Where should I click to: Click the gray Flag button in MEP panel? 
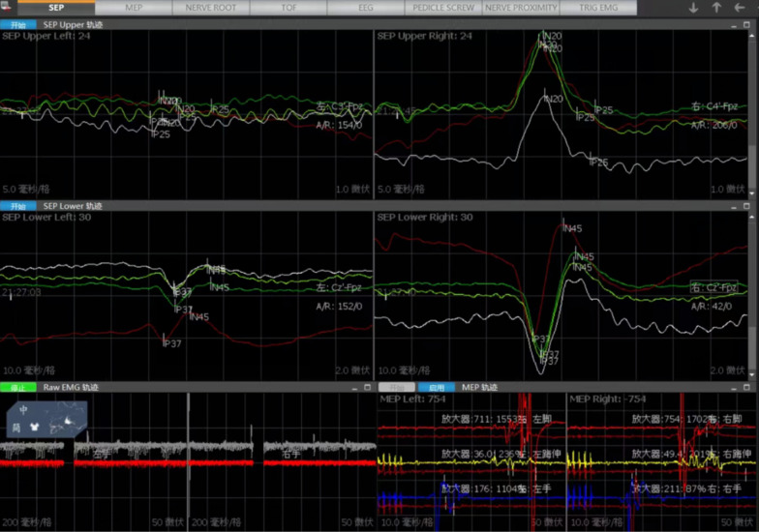(397, 387)
